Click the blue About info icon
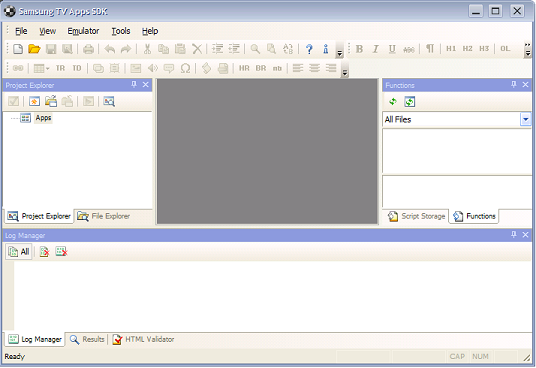The height and width of the screenshot is (368, 536). click(325, 49)
